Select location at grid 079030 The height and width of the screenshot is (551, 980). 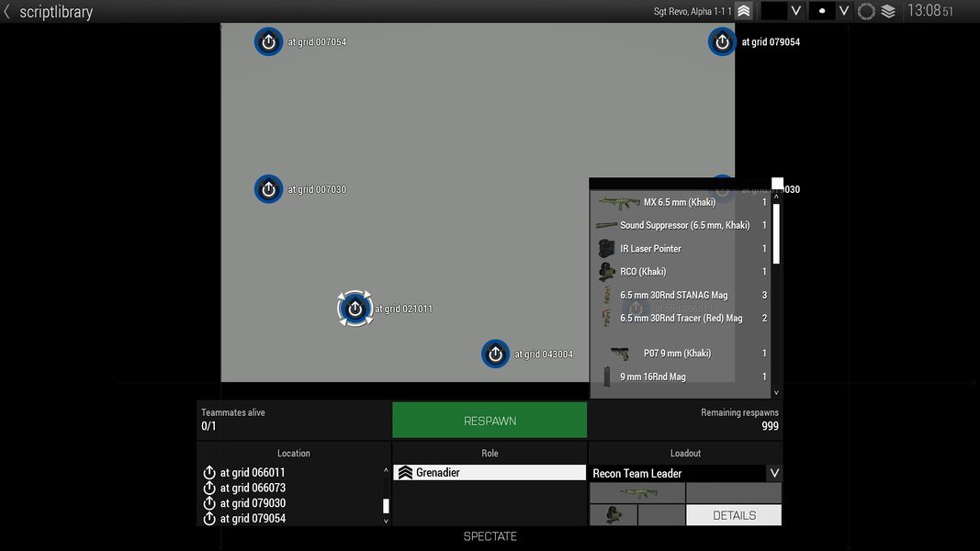255,503
